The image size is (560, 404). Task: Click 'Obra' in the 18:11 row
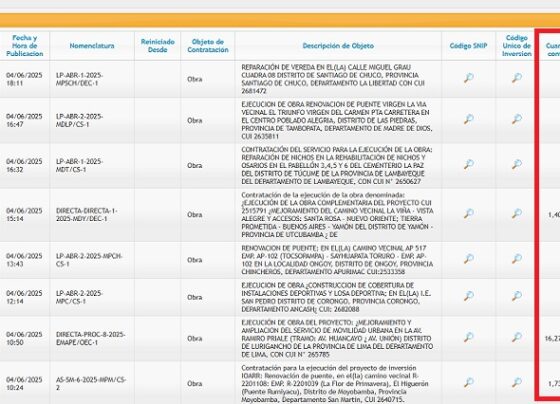pos(195,79)
